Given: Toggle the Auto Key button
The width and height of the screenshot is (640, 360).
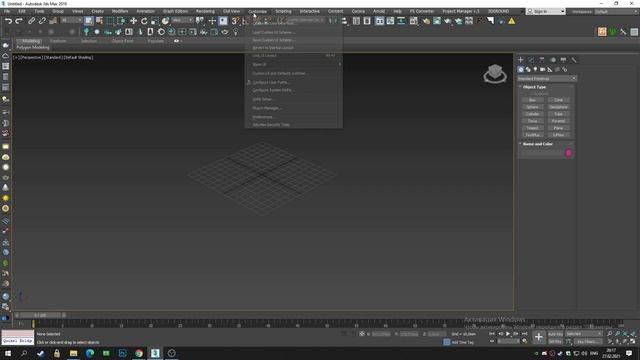Looking at the screenshot, I should [x=555, y=334].
